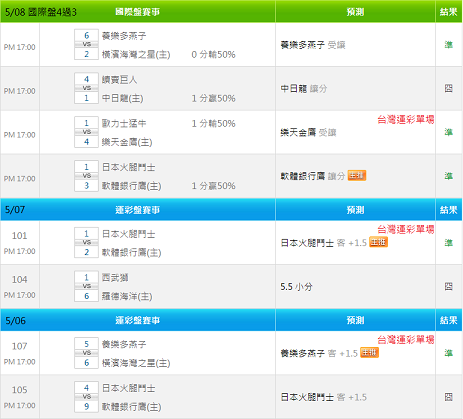Click the score box 6 vs 2
The height and width of the screenshot is (419, 463).
[86, 44]
